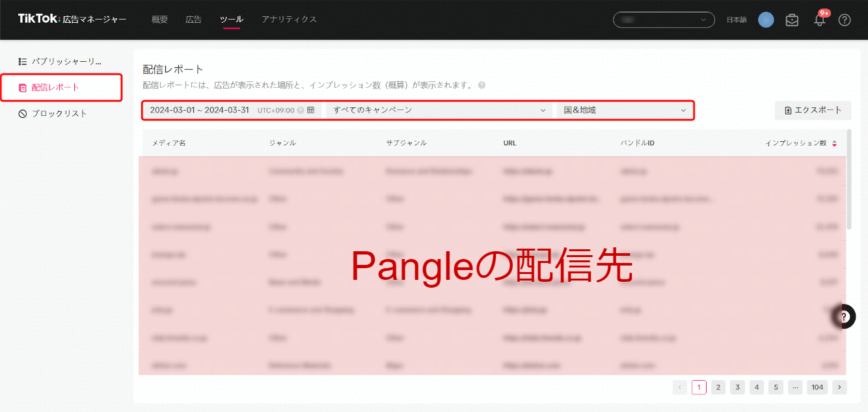Expand the 国&地域 dropdown

click(x=625, y=110)
